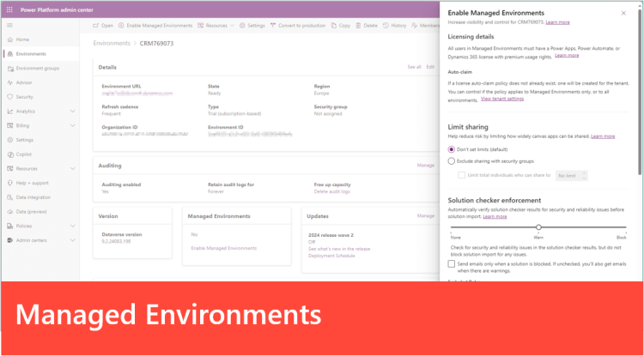
Task: Click the Data integration icon
Action: click(x=10, y=197)
